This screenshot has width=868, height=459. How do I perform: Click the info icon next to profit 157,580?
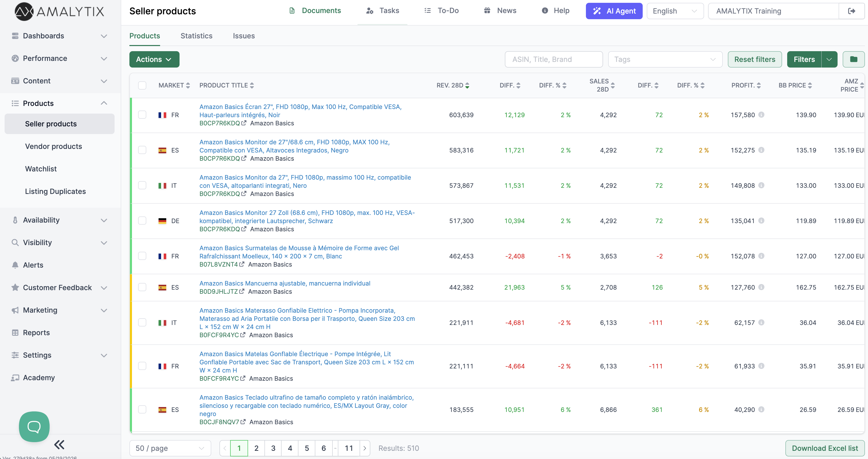761,115
